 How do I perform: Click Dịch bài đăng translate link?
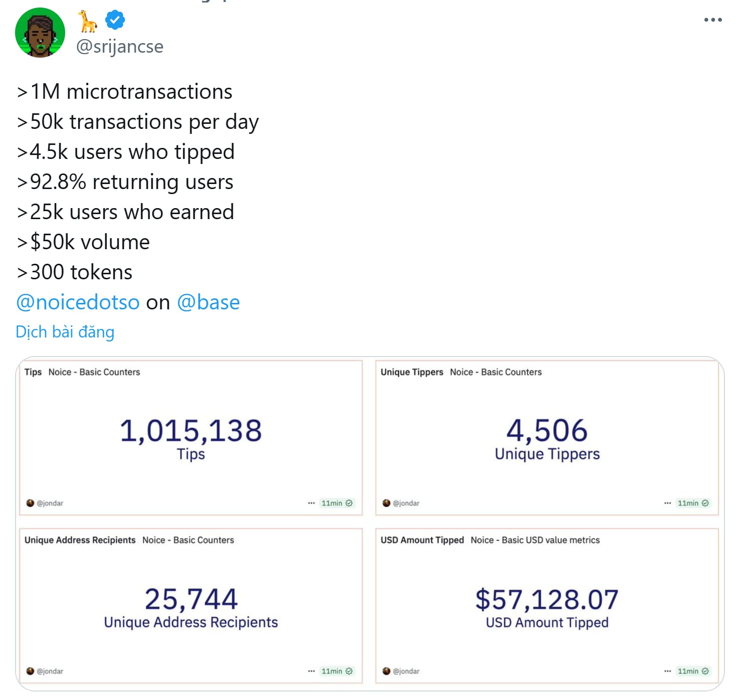tap(65, 332)
